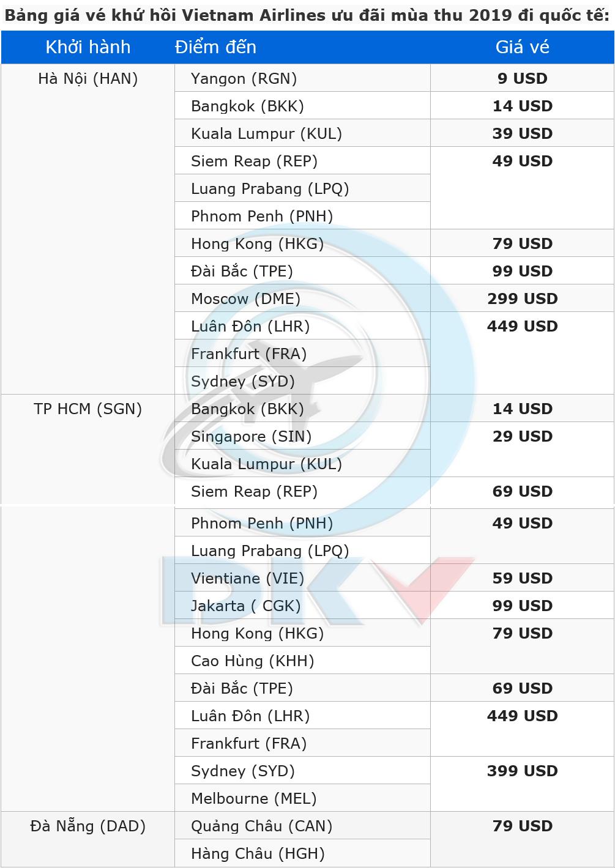Select the Đà Nẵng (DAD) departure cell

pos(88,839)
